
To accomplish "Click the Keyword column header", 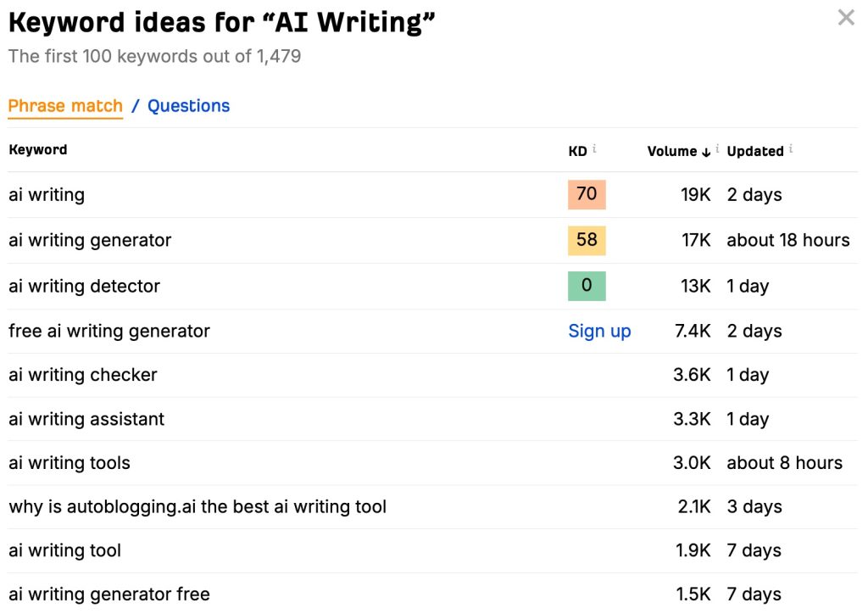I will 38,149.
